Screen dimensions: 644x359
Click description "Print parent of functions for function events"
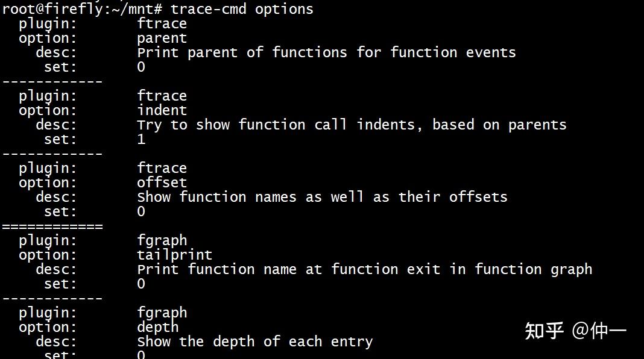pos(326,52)
